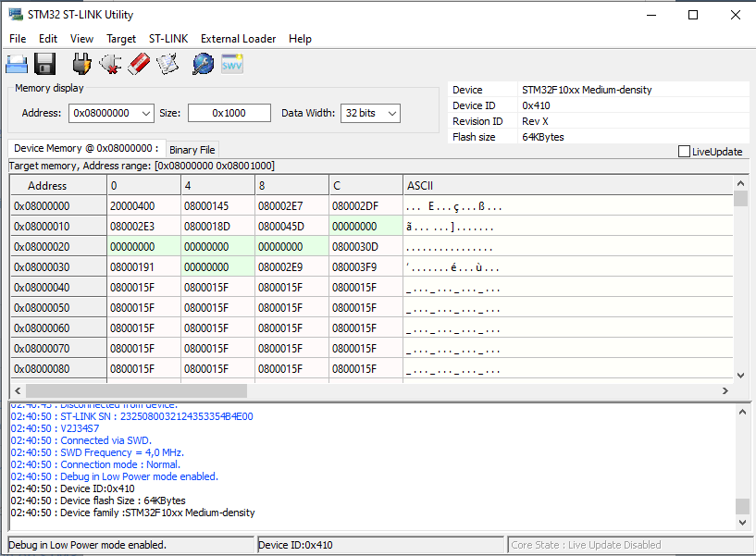Click the memory table horizontal scrollbar thumb
The width and height of the screenshot is (756, 556).
[x=136, y=390]
